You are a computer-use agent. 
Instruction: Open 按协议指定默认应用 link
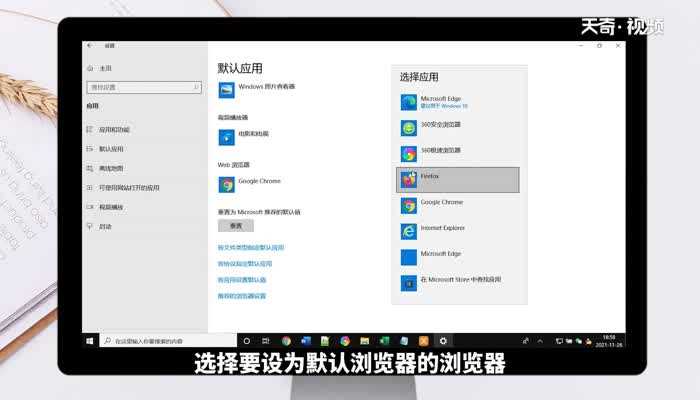pyautogui.click(x=245, y=264)
